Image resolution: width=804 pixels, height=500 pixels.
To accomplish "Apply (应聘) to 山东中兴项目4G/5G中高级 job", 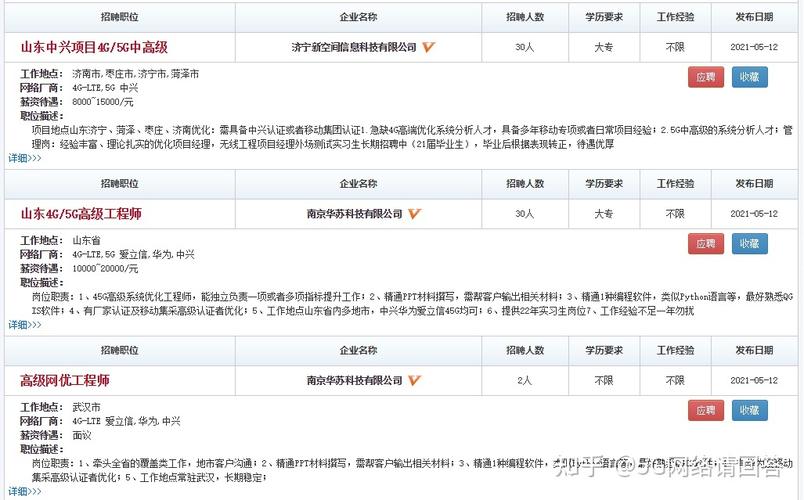I will 706,77.
